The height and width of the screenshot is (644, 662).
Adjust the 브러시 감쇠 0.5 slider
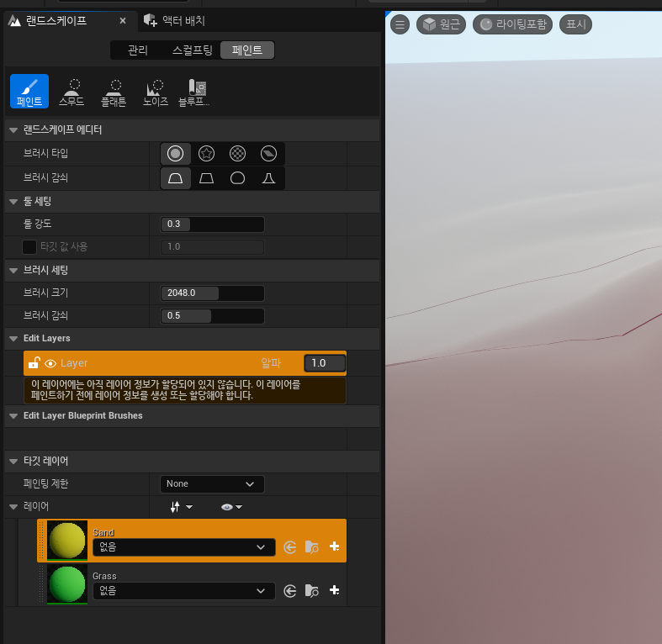coord(212,316)
